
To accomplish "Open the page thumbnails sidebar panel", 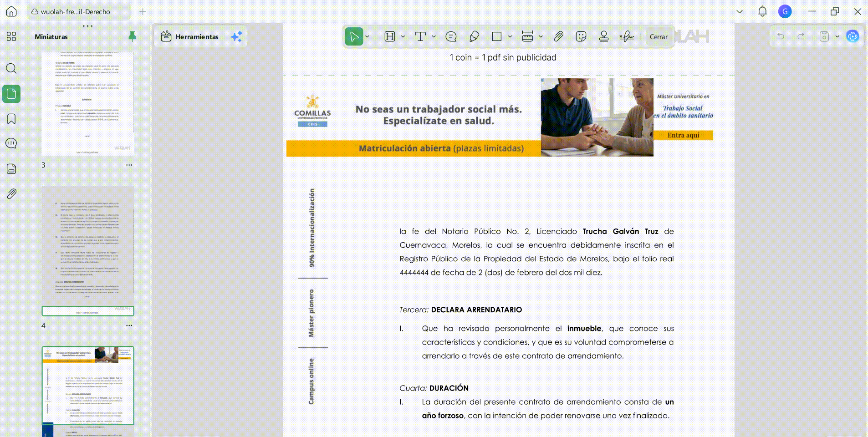I will (11, 94).
